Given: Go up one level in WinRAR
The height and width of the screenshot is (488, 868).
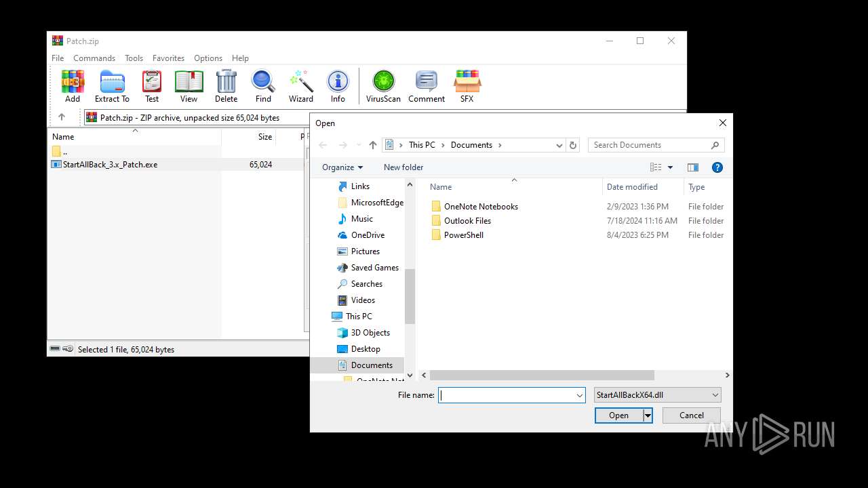Looking at the screenshot, I should coord(61,117).
